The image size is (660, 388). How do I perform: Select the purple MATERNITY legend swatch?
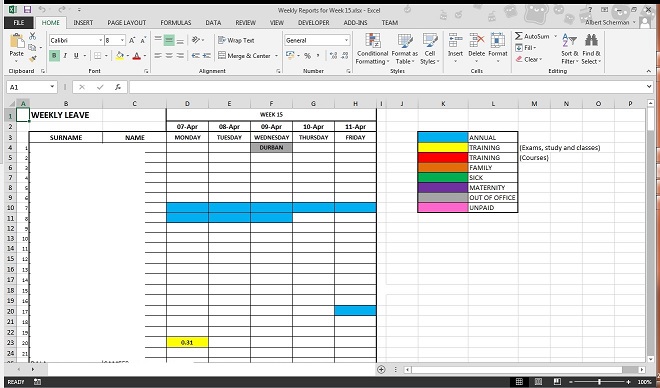coord(443,187)
